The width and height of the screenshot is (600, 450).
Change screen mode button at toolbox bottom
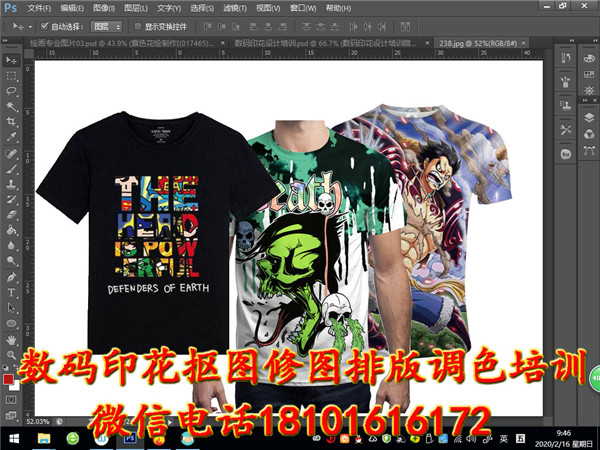click(11, 415)
